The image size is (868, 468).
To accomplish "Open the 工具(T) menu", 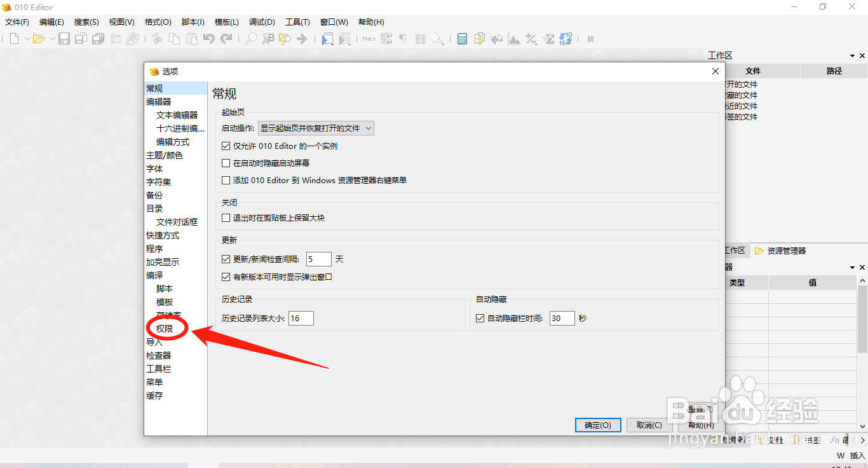I will click(x=297, y=22).
